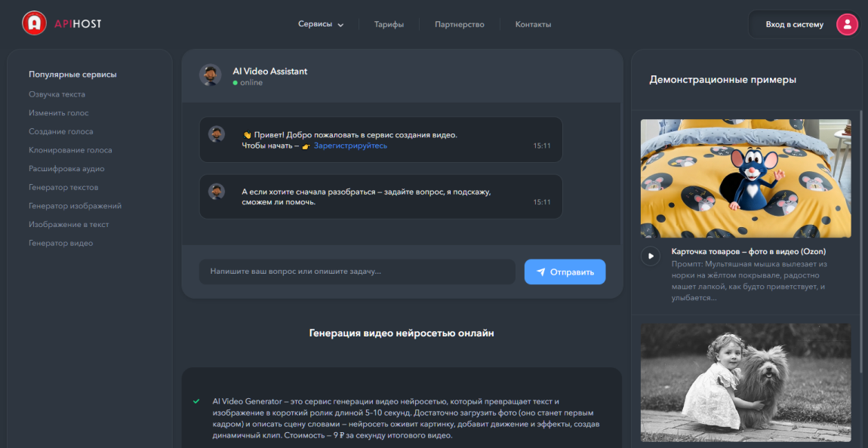Open Генератор видео from the sidebar
Screen dimensions: 868x448
[60, 243]
